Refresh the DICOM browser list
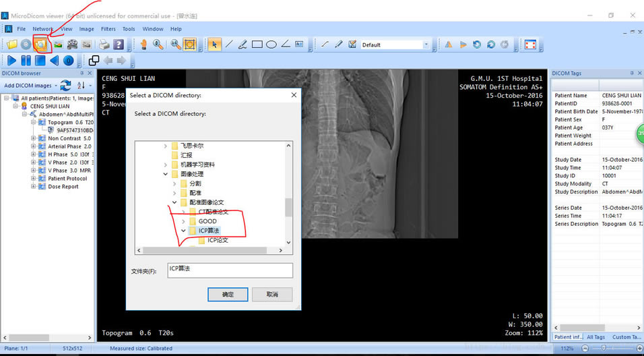 coord(65,86)
